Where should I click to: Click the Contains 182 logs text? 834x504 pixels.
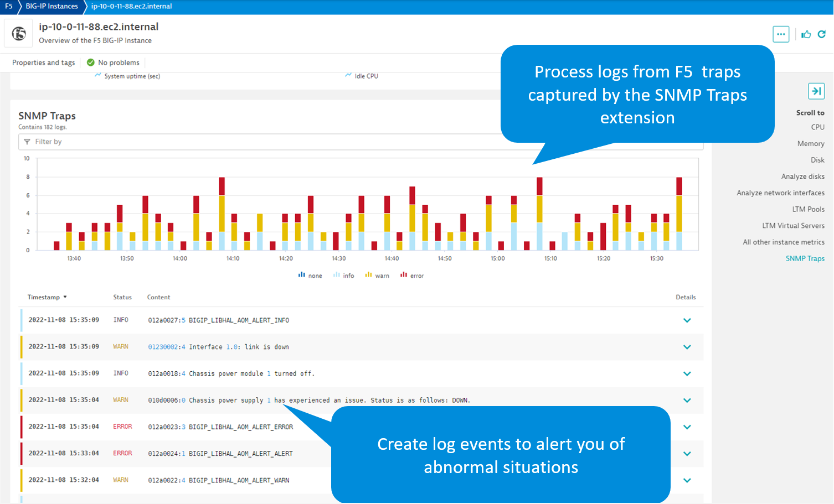pyautogui.click(x=43, y=127)
